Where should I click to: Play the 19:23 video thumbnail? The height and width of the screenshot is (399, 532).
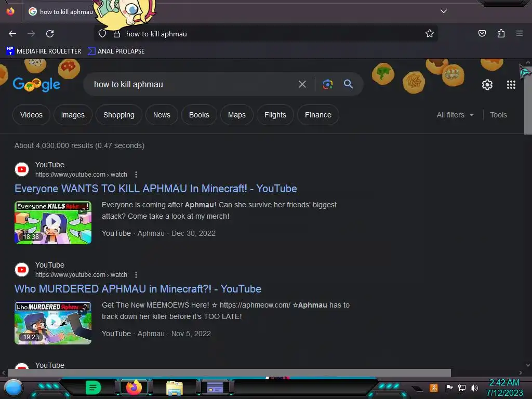[x=53, y=323]
